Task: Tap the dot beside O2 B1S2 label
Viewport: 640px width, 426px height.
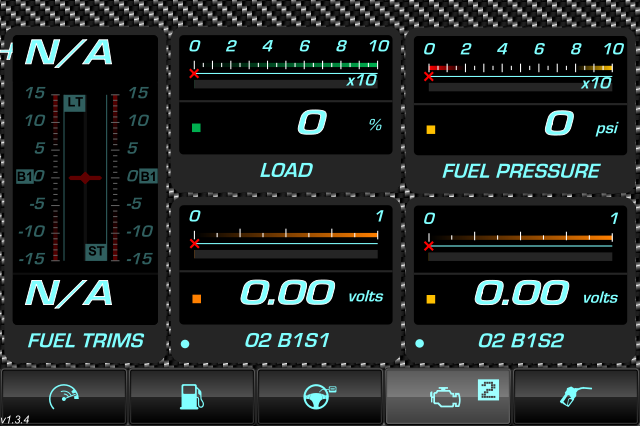Action: (x=419, y=343)
